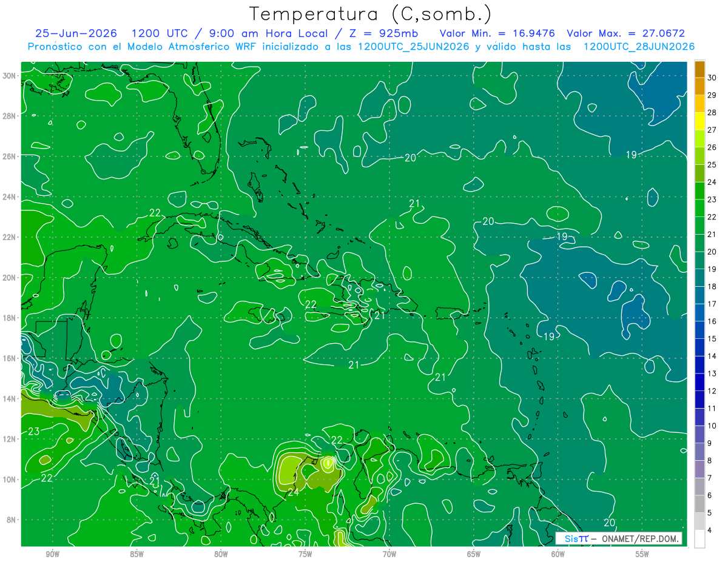The height and width of the screenshot is (562, 728).
Task: Click the "Temperatura (C,somb.)" map title
Action: tap(371, 13)
